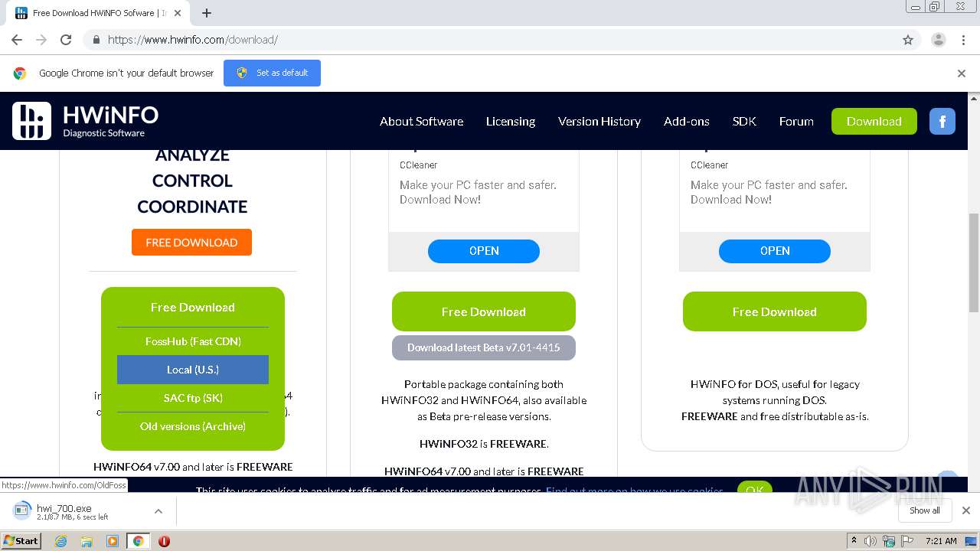Open Internet Explorer from taskbar
Image resolution: width=980 pixels, height=551 pixels.
pyautogui.click(x=61, y=541)
